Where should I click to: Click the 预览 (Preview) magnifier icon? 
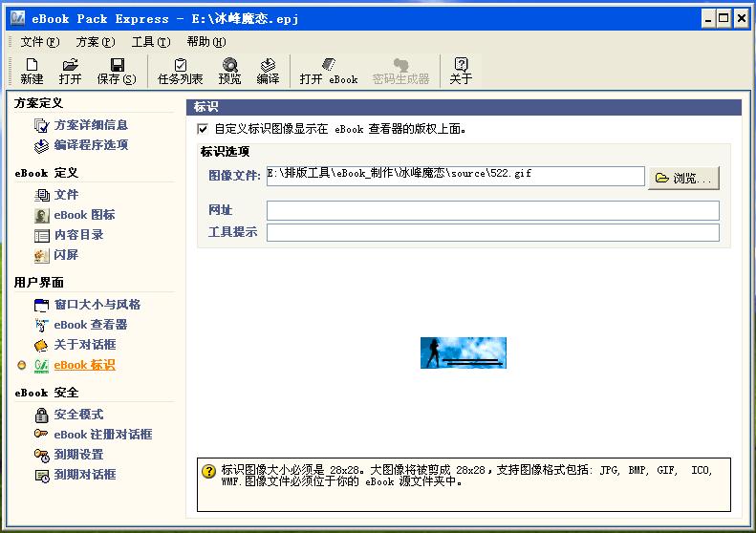(229, 65)
